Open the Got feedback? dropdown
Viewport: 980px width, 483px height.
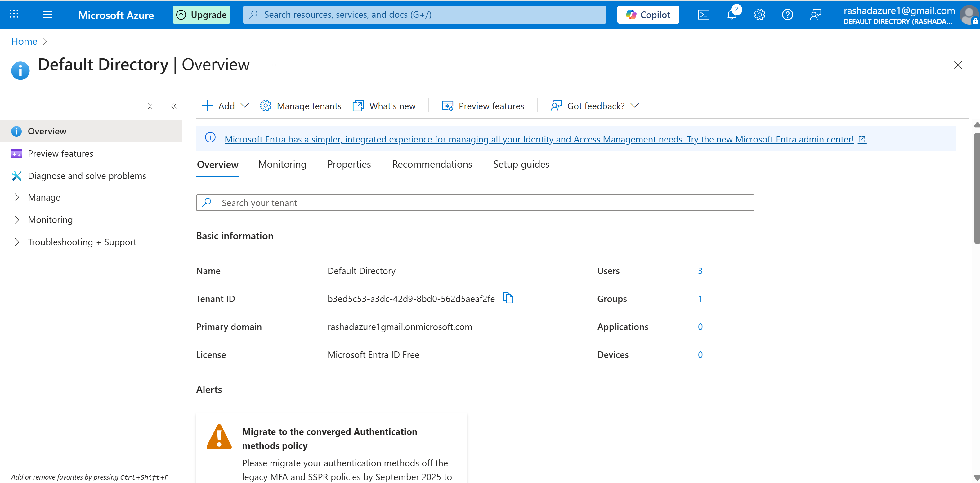(x=595, y=106)
